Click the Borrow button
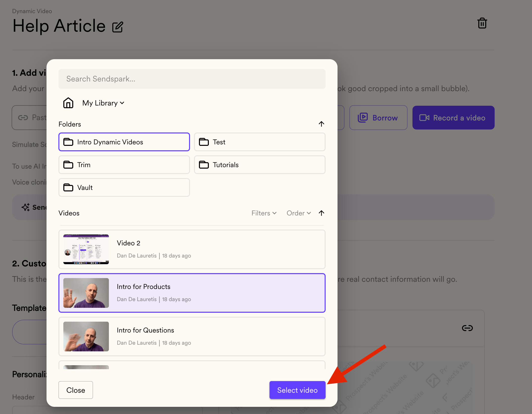The image size is (532, 414). pyautogui.click(x=378, y=118)
